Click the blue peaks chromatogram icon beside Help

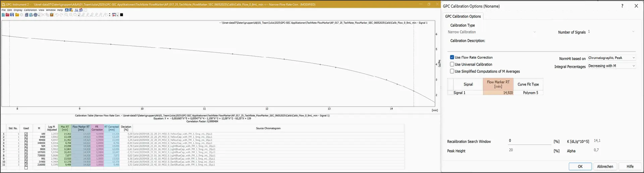(x=76, y=10)
